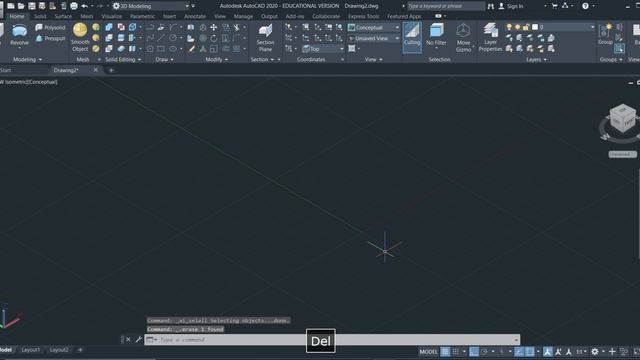Activate the Presspull tool

[x=50, y=38]
